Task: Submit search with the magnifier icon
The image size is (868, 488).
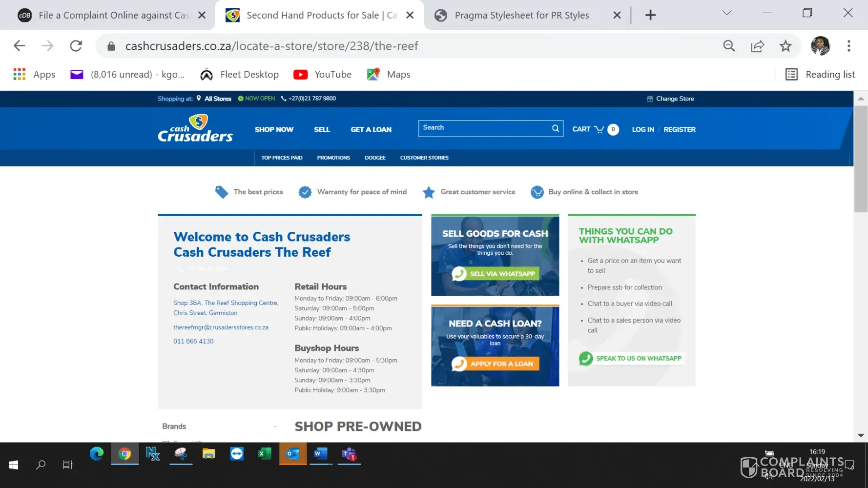Action: point(556,128)
